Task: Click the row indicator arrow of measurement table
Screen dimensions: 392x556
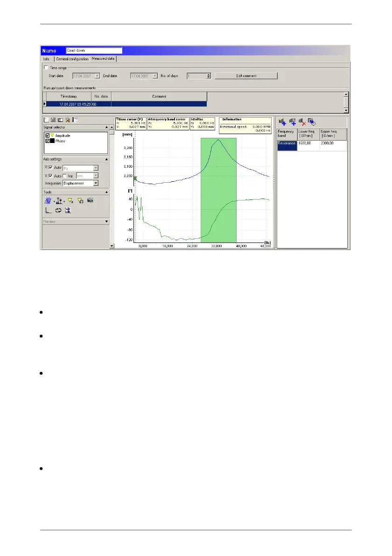Action: [x=45, y=104]
